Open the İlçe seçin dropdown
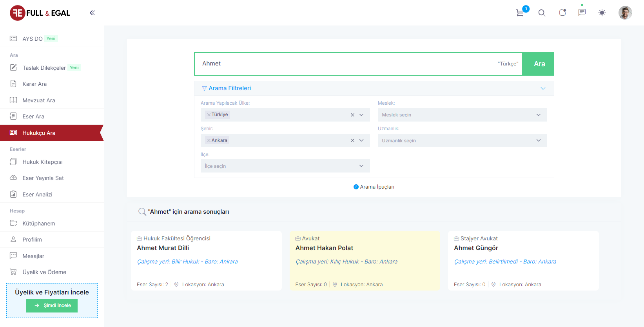The height and width of the screenshot is (327, 644). pos(285,166)
